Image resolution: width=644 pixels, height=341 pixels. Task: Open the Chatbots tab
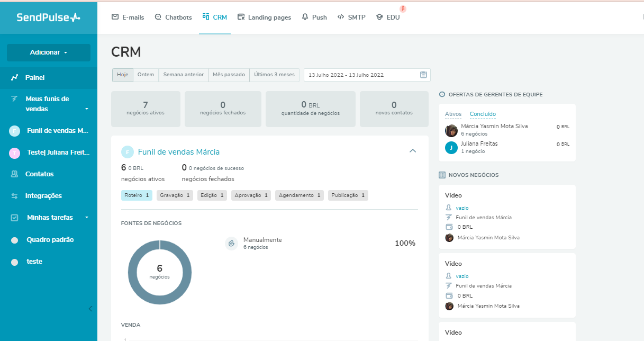pyautogui.click(x=173, y=17)
